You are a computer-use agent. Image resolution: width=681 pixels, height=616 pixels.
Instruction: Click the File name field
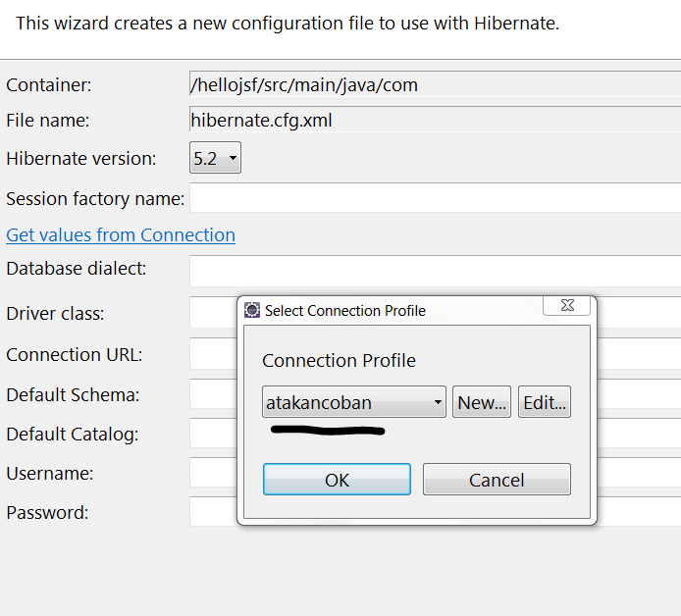point(435,120)
